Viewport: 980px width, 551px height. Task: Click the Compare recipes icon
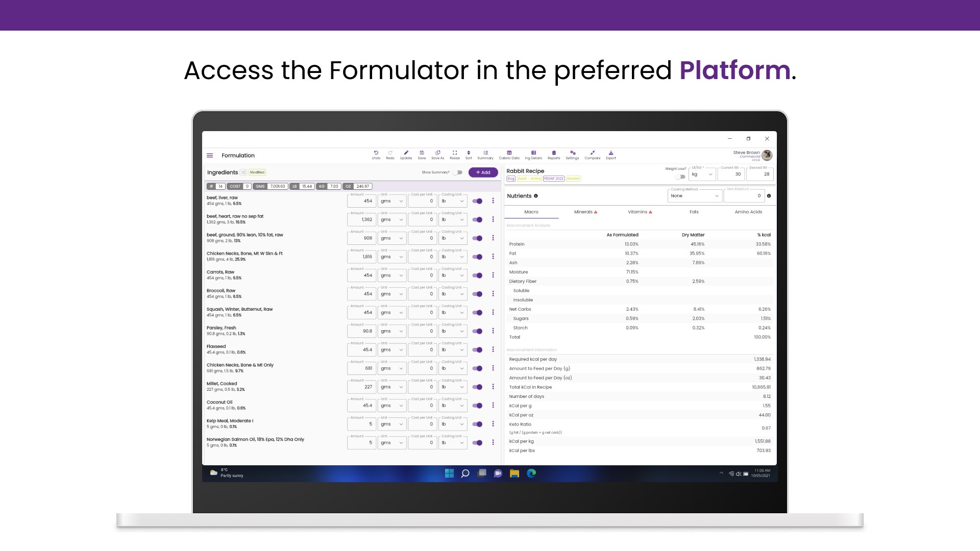pyautogui.click(x=592, y=155)
